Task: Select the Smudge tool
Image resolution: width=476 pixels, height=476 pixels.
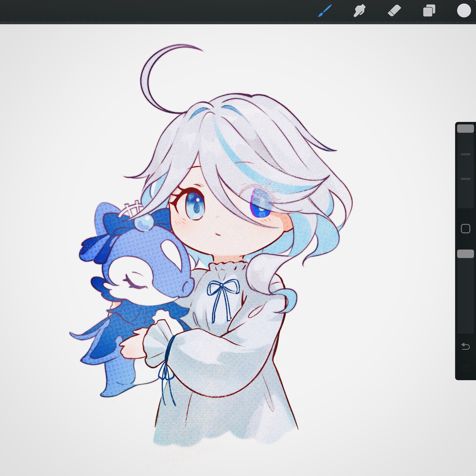Action: click(x=359, y=10)
